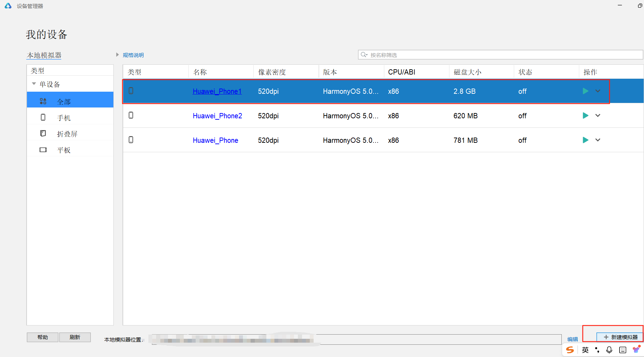Sort by CPU/ABI column header

click(x=416, y=72)
